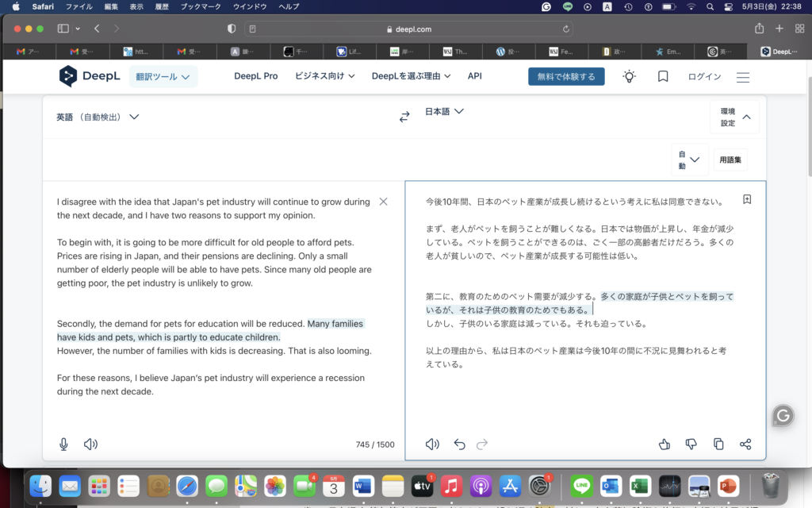Click the 無料で体験する button
Screen dimensions: 812x508
566,77
